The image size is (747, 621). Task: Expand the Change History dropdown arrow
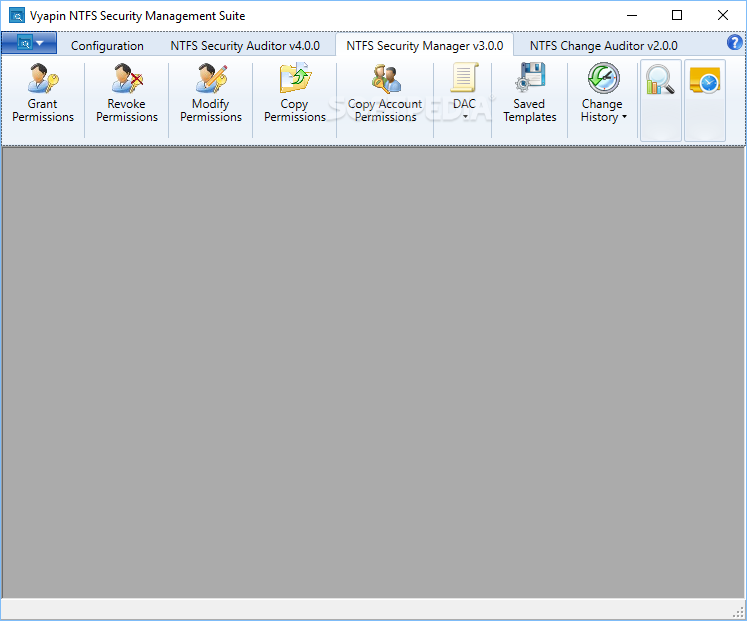(x=624, y=117)
